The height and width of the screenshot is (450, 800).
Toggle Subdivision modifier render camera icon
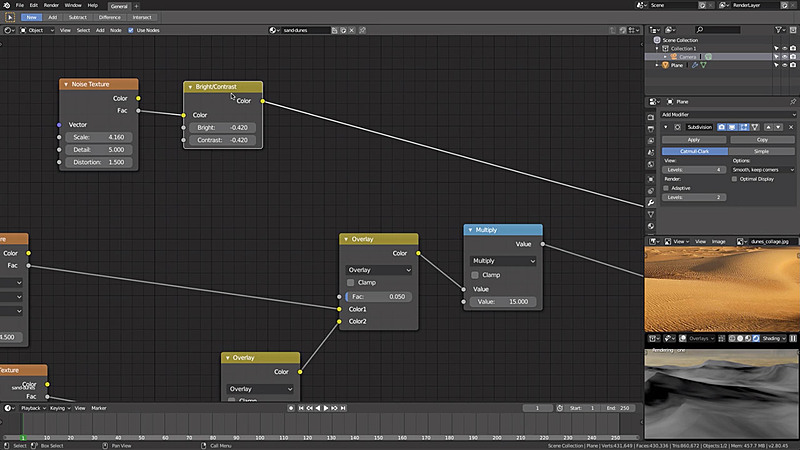[721, 127]
